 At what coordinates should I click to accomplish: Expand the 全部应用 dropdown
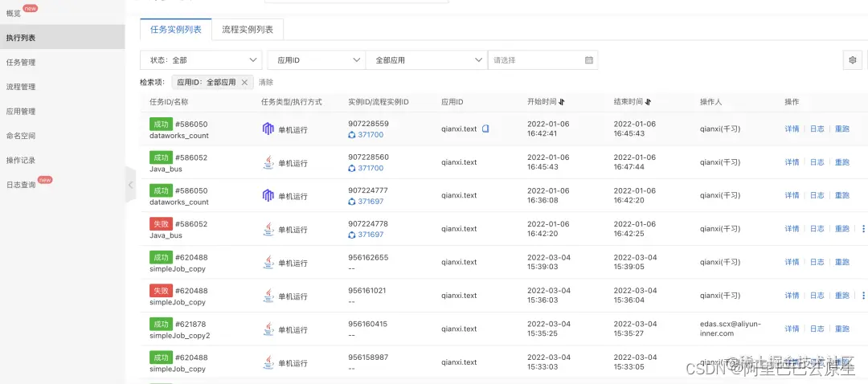[x=426, y=59]
